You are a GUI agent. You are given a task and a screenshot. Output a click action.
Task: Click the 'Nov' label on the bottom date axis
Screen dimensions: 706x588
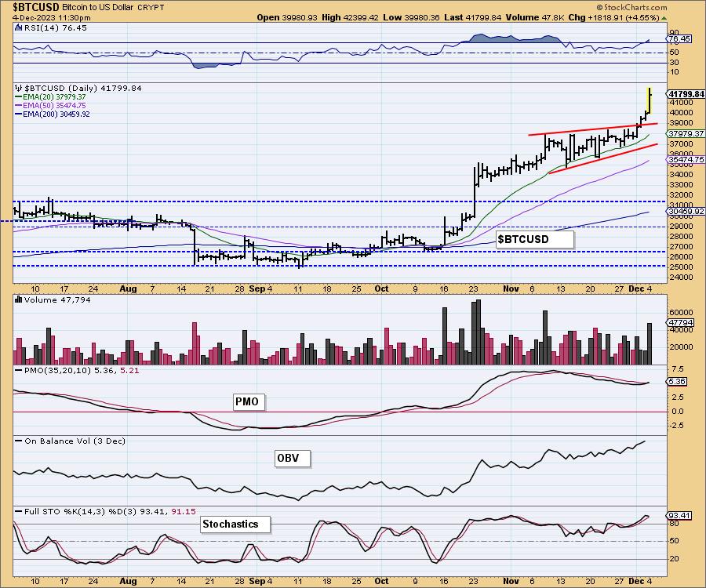pyautogui.click(x=511, y=581)
